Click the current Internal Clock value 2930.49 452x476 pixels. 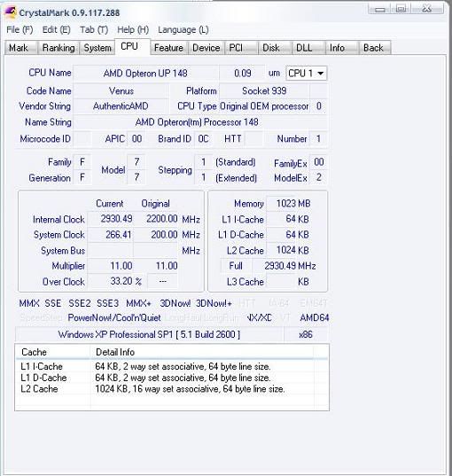[111, 219]
